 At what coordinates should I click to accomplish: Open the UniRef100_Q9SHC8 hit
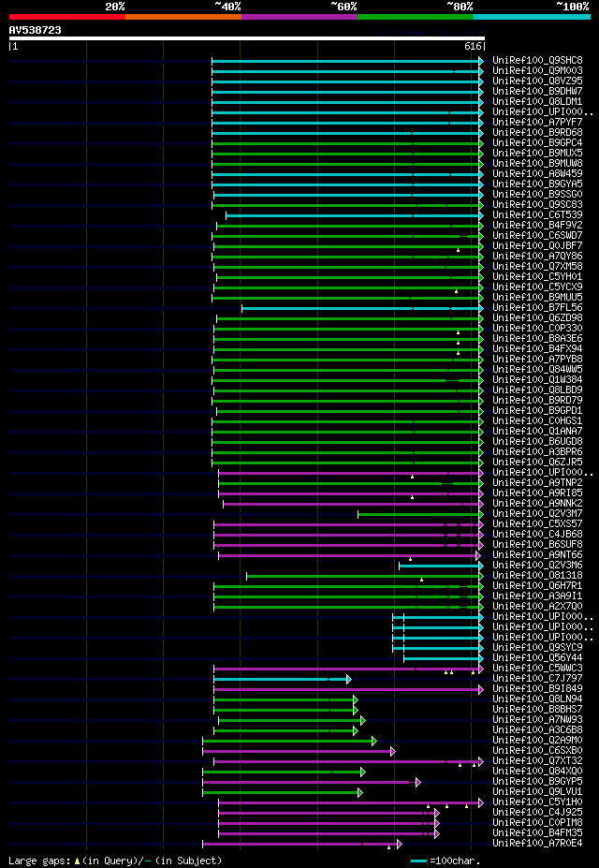pyautogui.click(x=537, y=60)
